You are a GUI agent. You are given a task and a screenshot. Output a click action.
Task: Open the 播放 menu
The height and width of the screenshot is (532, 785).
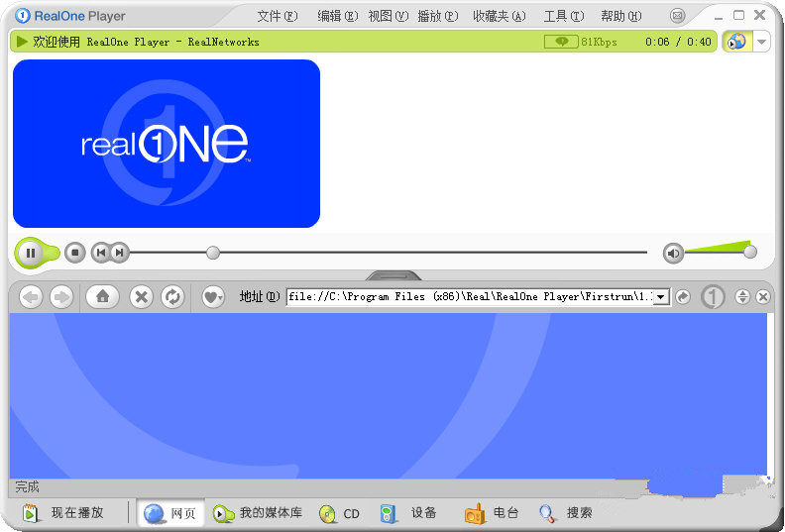[437, 16]
